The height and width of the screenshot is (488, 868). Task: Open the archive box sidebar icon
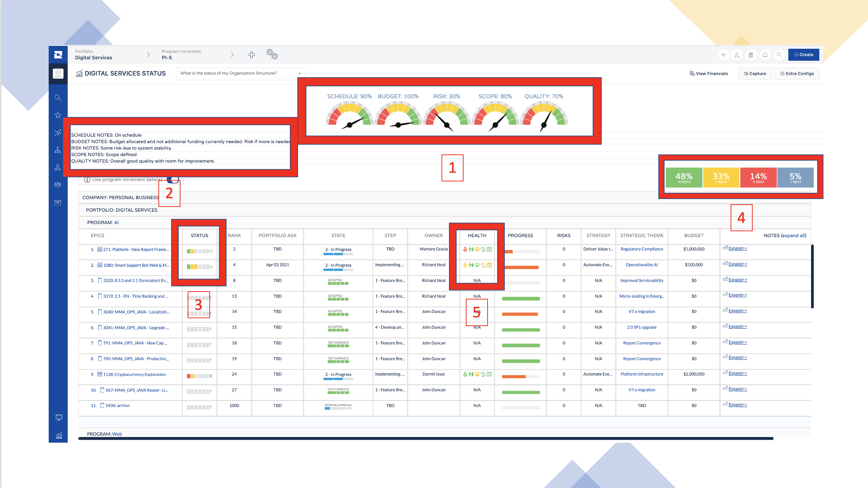point(58,202)
